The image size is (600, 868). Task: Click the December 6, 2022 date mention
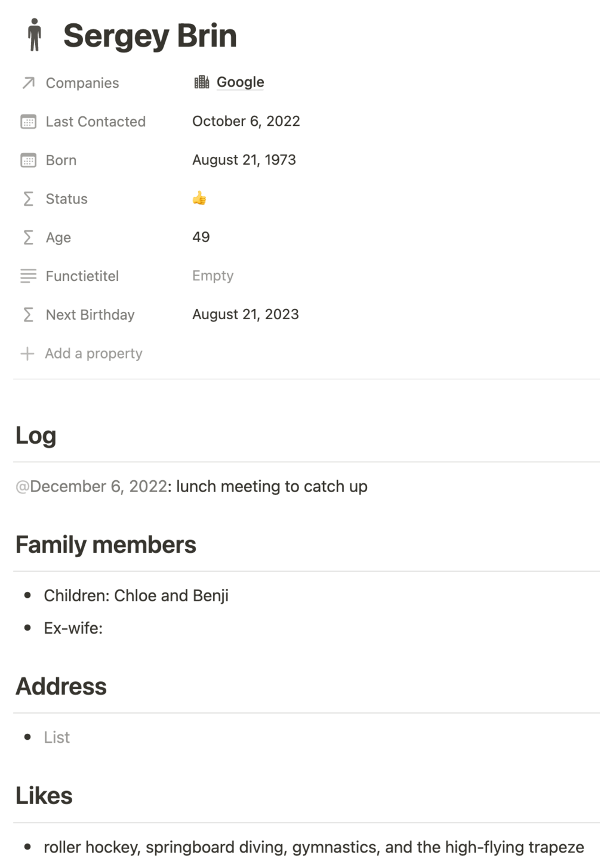click(x=93, y=486)
